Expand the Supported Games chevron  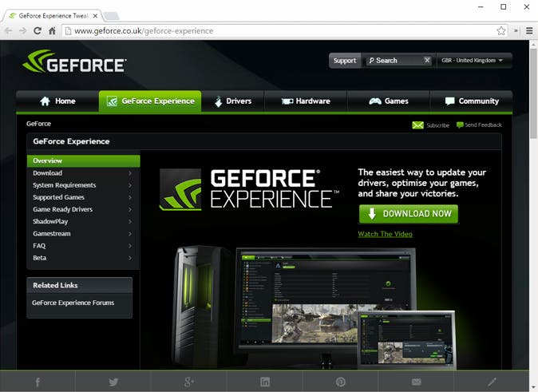point(130,197)
